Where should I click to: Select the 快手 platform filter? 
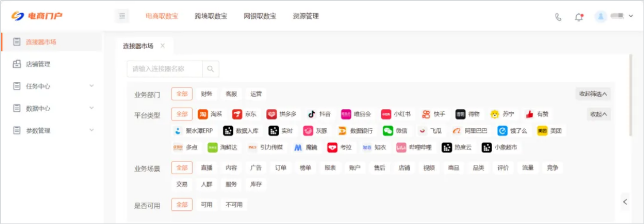point(434,114)
